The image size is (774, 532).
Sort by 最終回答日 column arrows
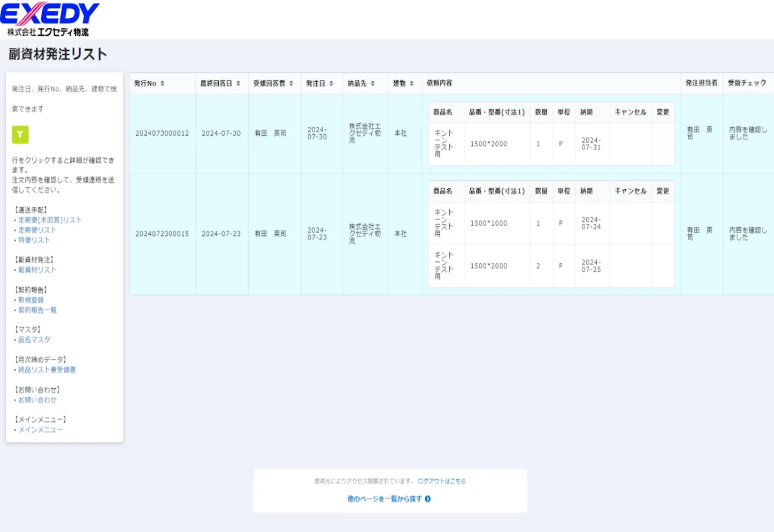[238, 83]
